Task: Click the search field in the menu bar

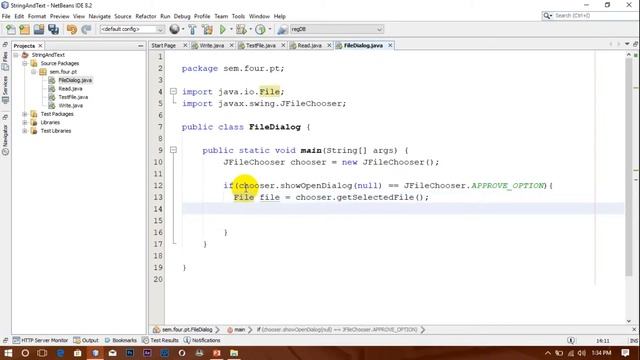Action: [590, 16]
